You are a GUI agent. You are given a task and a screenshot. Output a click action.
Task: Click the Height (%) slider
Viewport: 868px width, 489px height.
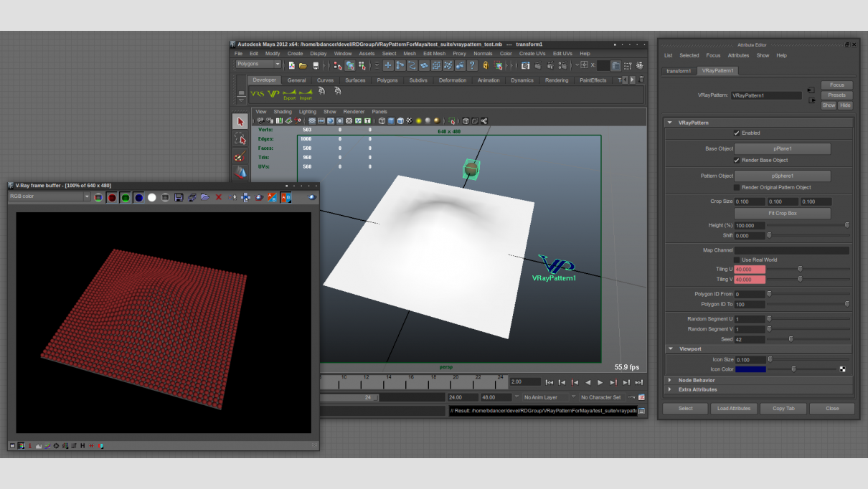808,225
